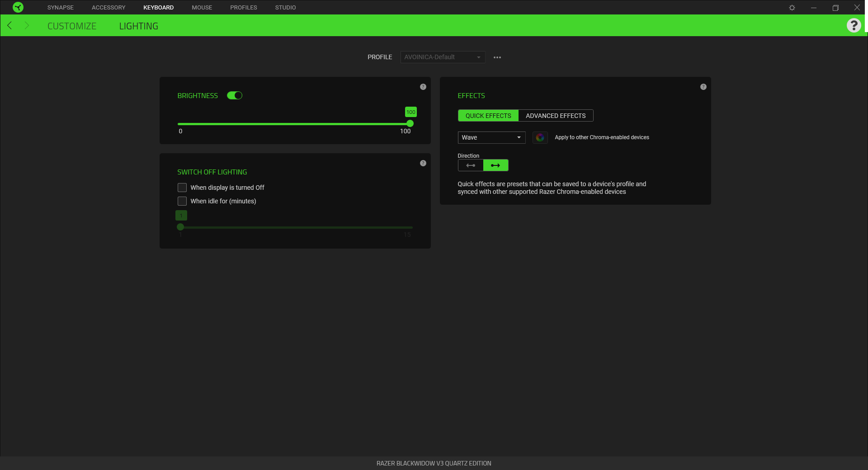Open profile options three-dot menu
The height and width of the screenshot is (470, 868).
pyautogui.click(x=497, y=57)
